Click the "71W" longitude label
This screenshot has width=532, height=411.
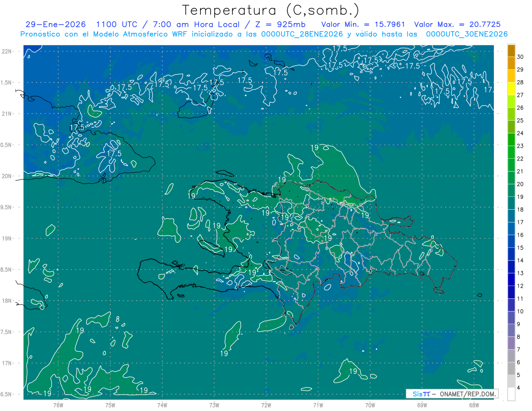pyautogui.click(x=318, y=405)
